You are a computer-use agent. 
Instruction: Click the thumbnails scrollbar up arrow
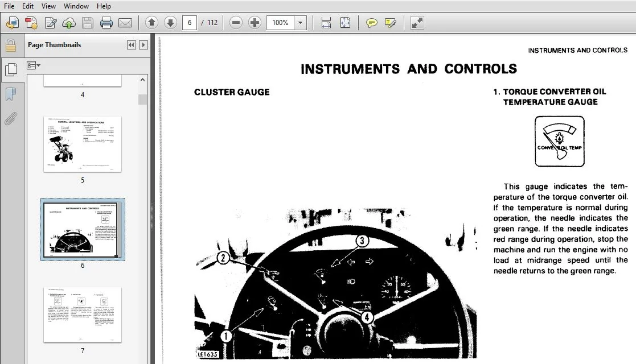(142, 80)
